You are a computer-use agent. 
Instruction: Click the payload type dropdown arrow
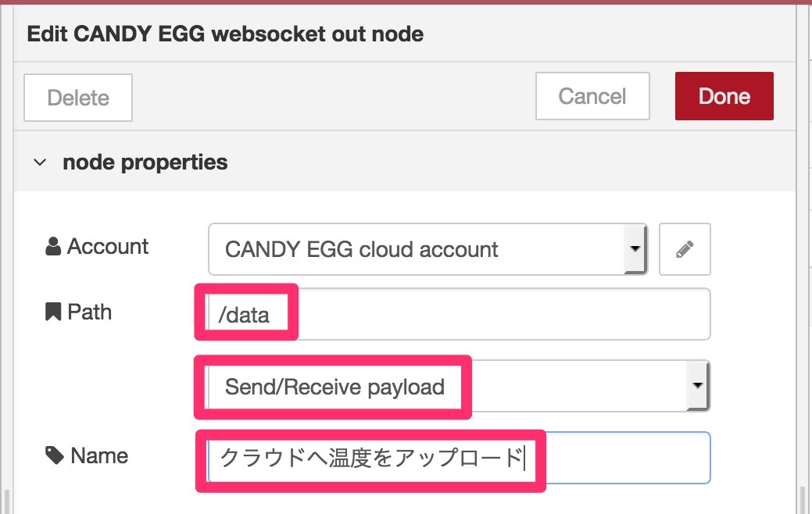point(698,386)
